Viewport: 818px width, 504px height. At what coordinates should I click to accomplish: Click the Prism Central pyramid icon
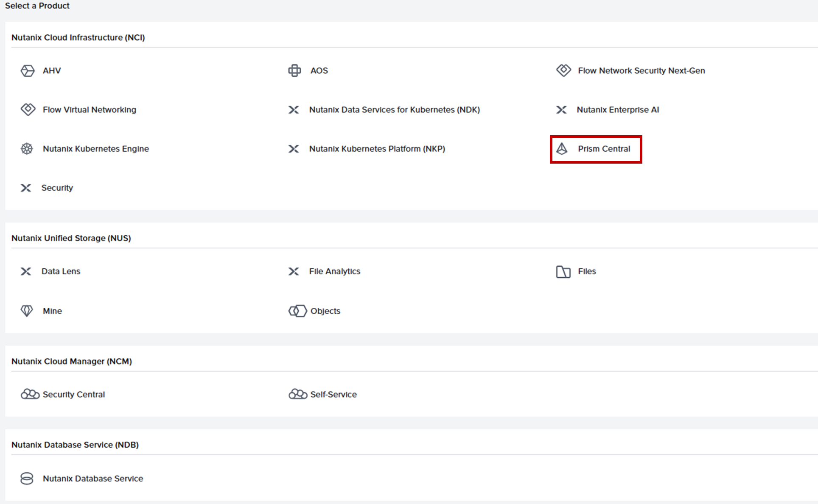pyautogui.click(x=562, y=149)
